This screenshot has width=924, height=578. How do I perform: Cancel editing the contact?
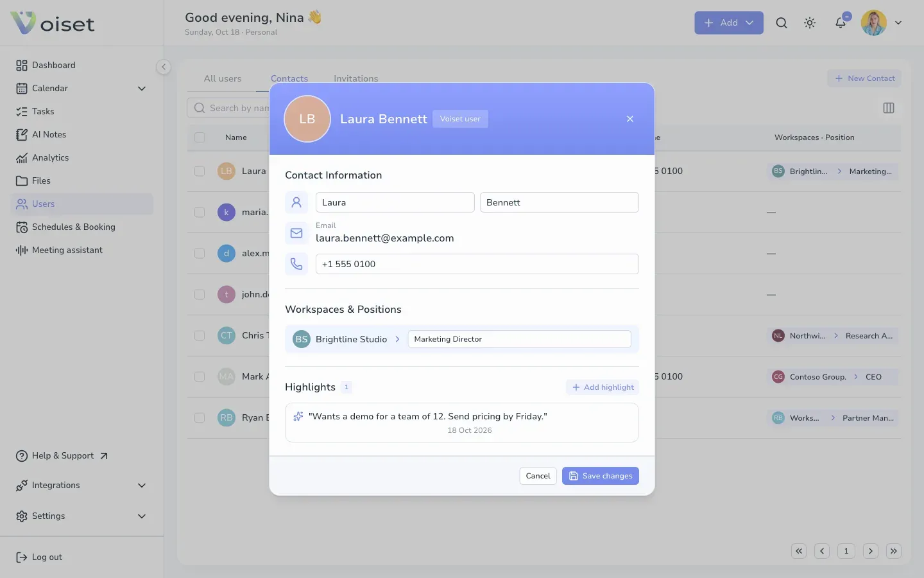tap(538, 476)
